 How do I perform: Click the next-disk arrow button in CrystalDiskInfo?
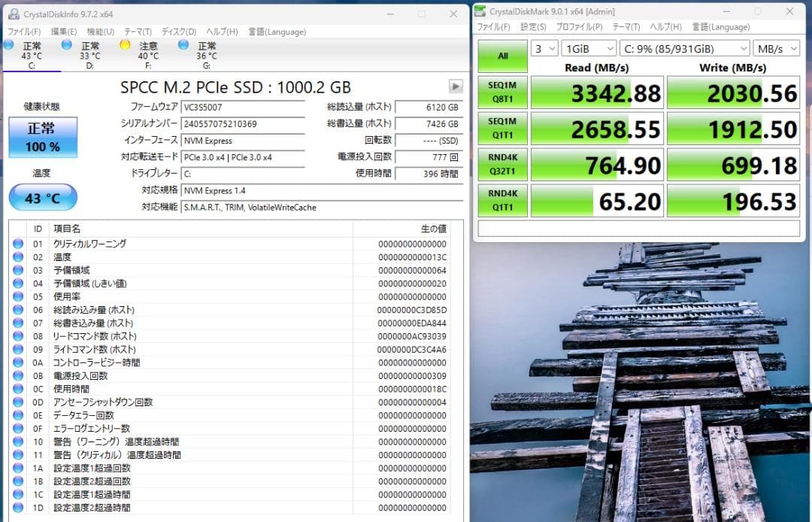click(455, 86)
